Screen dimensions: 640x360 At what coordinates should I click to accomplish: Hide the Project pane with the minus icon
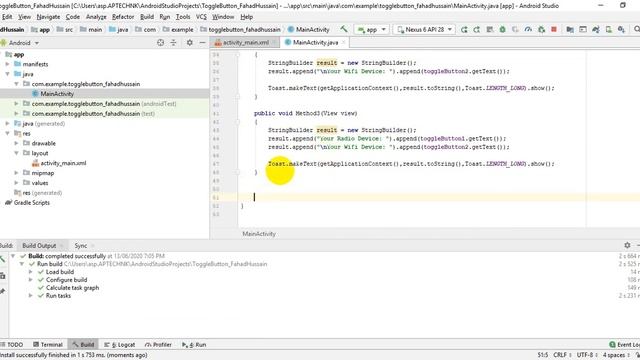(x=202, y=42)
